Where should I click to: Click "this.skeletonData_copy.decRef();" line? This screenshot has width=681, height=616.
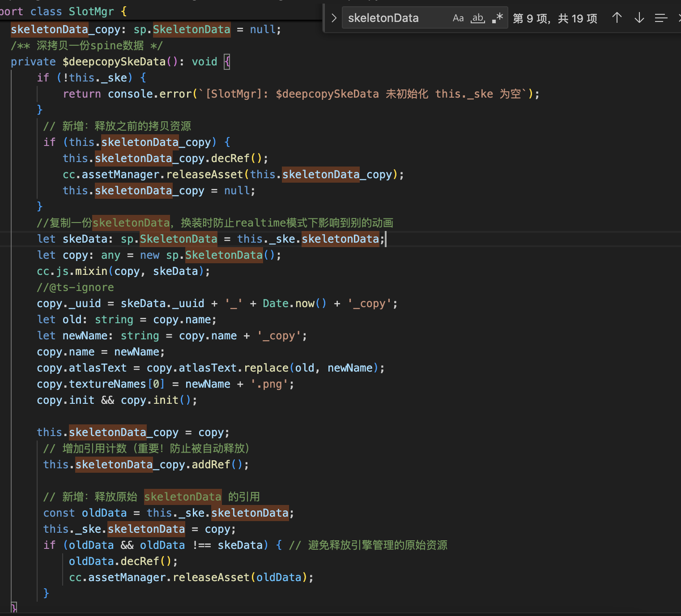point(166,158)
